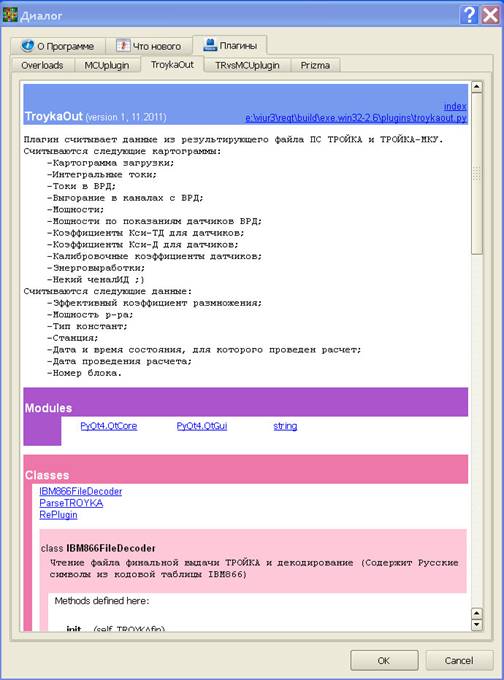
Task: Click the TroykaOut heading text
Action: [53, 116]
